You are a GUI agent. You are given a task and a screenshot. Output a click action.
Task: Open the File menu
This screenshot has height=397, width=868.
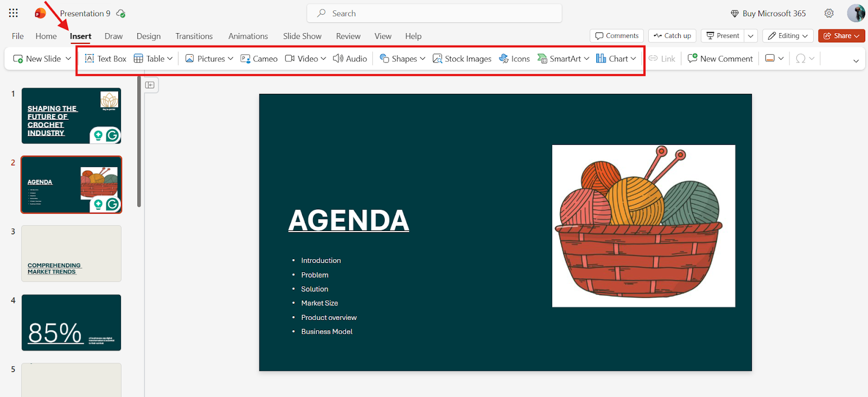coord(18,36)
